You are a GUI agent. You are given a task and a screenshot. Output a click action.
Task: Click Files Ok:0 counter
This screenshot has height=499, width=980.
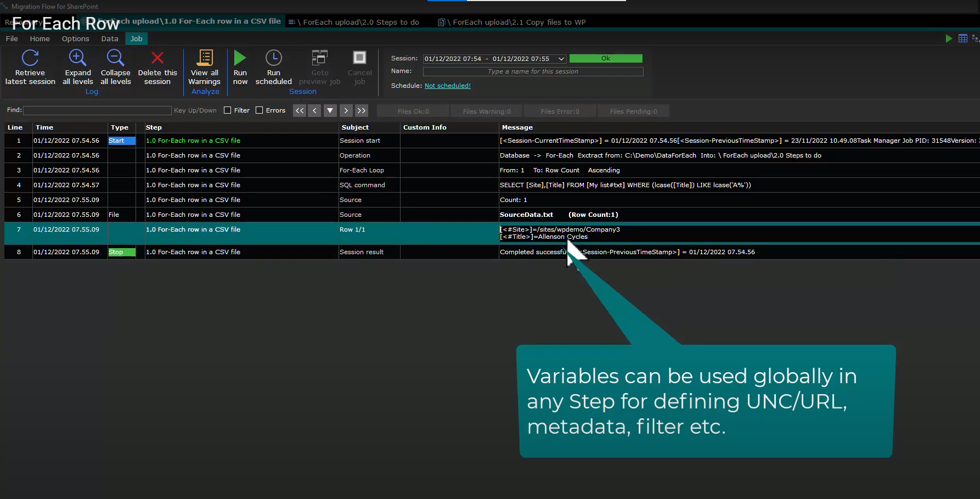(x=413, y=111)
